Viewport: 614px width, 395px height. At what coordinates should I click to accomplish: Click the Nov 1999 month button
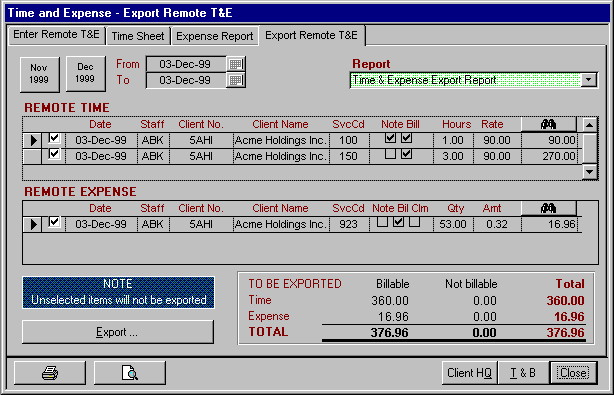(39, 74)
